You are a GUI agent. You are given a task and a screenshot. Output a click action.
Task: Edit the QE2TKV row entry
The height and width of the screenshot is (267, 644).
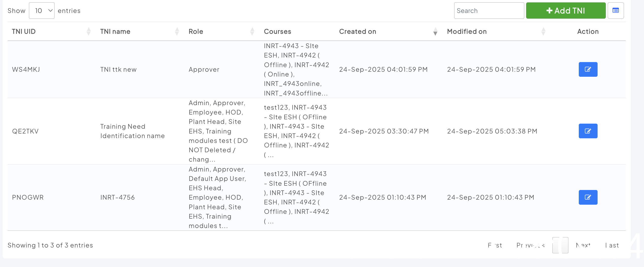coord(588,131)
